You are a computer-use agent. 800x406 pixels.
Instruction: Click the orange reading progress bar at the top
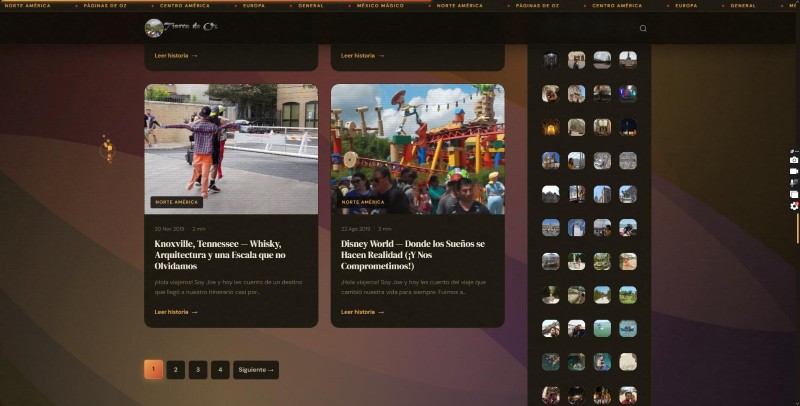215,1
